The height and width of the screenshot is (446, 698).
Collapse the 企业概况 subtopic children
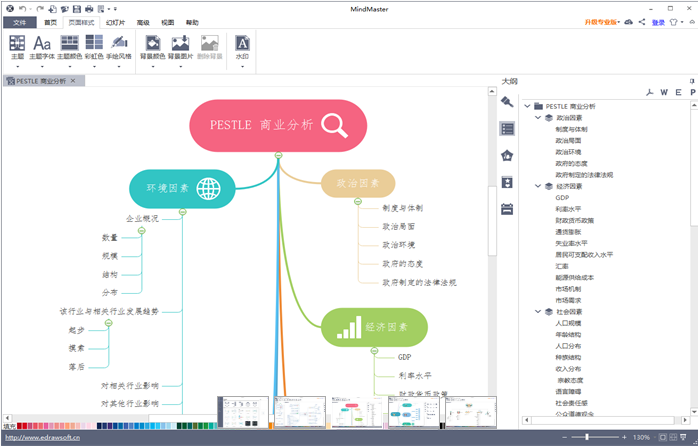click(142, 231)
